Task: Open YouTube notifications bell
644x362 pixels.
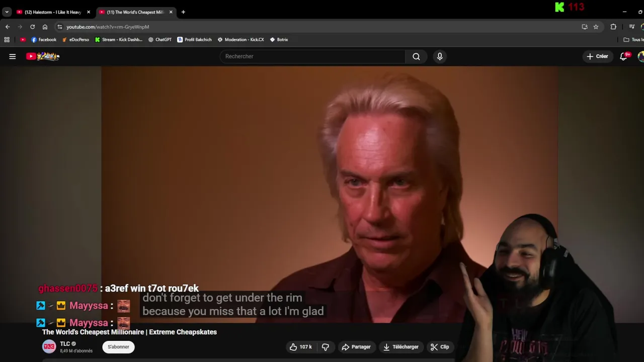Action: coord(624,56)
